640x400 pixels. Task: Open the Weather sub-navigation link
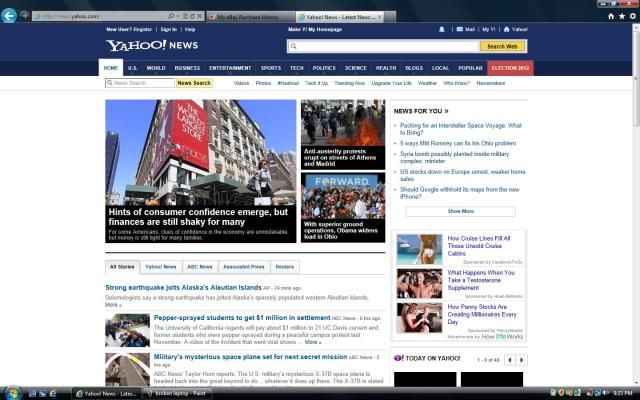427,83
